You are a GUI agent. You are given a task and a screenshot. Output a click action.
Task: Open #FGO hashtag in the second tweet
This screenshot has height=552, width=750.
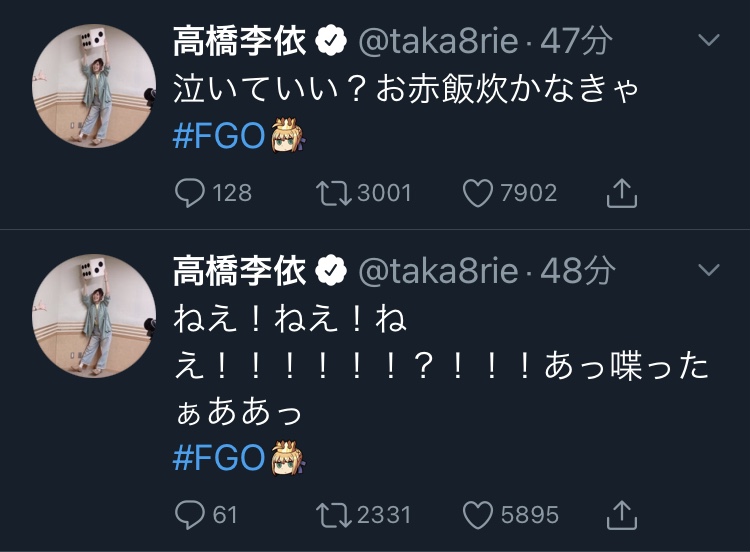pos(218,459)
